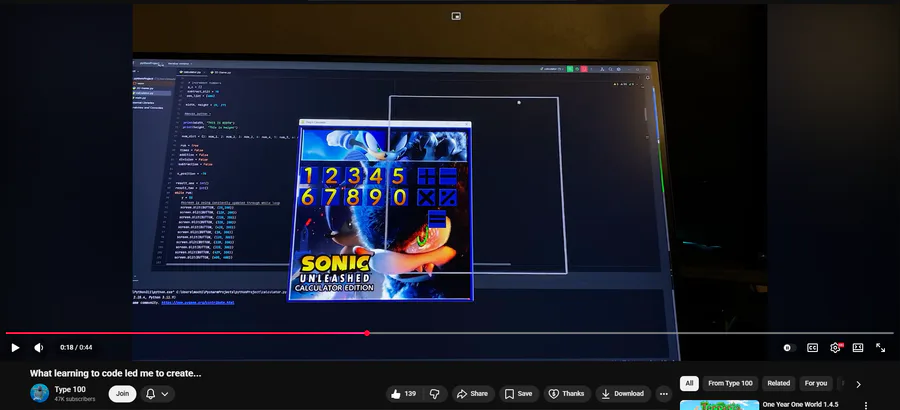The width and height of the screenshot is (900, 410).
Task: Click the calculator's plus button in the video
Action: click(x=426, y=176)
